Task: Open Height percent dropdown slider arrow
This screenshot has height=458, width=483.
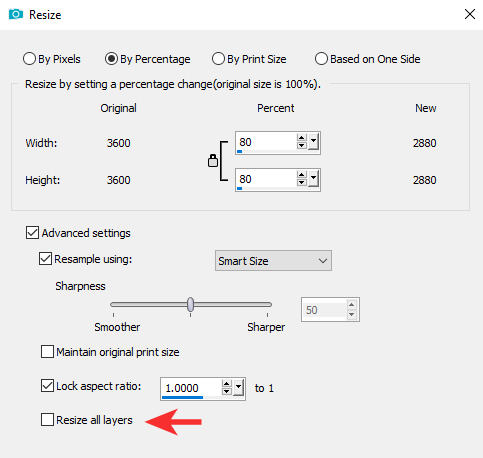Action: (313, 179)
